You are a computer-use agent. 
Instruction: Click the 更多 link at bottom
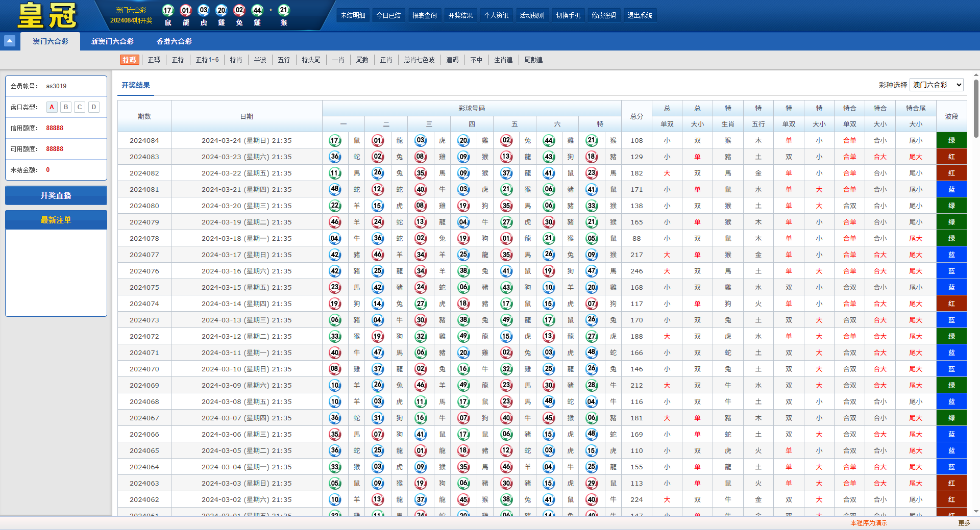(x=964, y=523)
